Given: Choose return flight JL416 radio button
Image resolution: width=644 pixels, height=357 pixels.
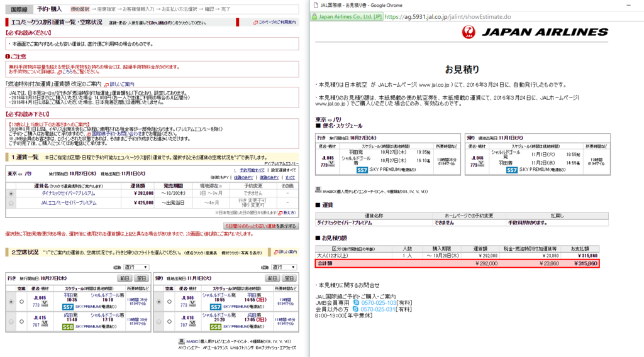Looking at the screenshot, I should 159,322.
